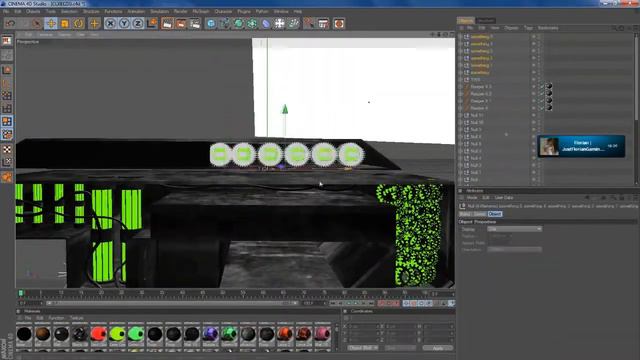Enable Points mode in left palette
The width and height of the screenshot is (640, 360).
click(x=7, y=96)
